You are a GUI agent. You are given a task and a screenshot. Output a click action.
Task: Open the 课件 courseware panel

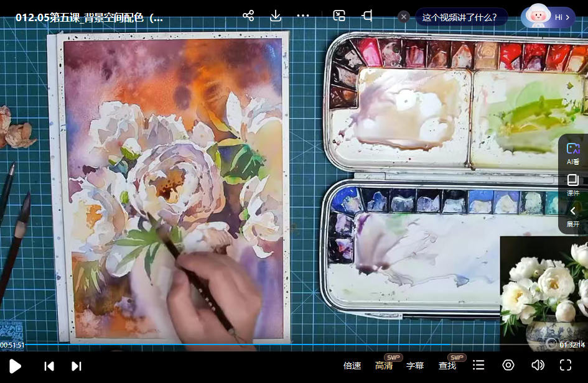(572, 185)
